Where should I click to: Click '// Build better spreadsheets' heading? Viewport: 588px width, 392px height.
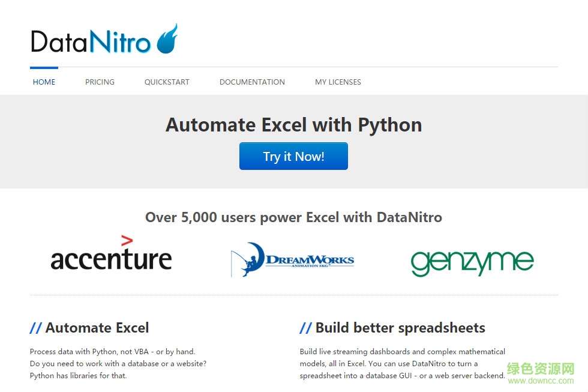point(392,328)
